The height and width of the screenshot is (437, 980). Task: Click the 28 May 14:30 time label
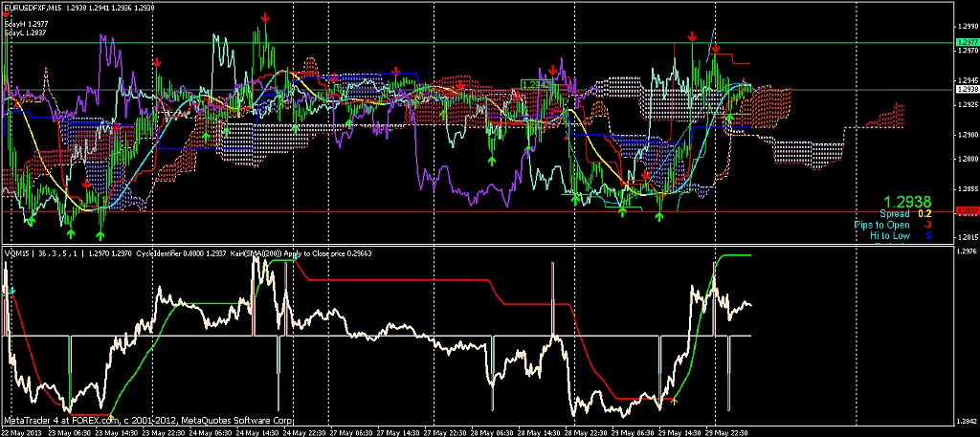click(x=539, y=432)
